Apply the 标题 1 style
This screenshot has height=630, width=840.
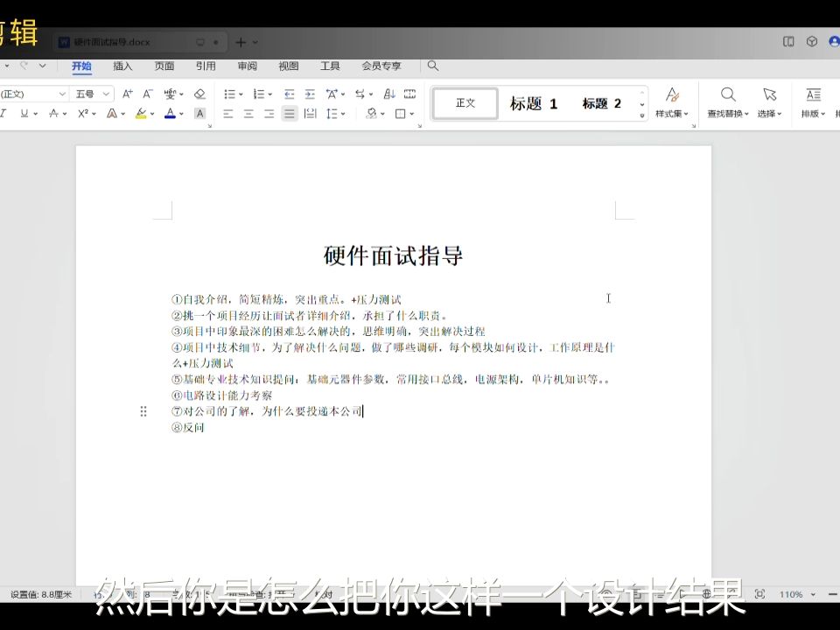(534, 103)
